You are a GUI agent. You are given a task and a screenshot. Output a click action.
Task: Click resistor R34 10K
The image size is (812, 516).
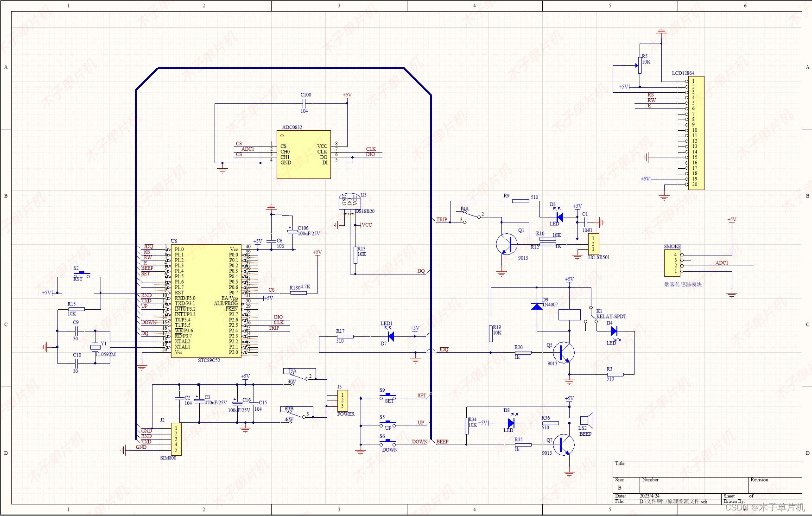tap(466, 426)
